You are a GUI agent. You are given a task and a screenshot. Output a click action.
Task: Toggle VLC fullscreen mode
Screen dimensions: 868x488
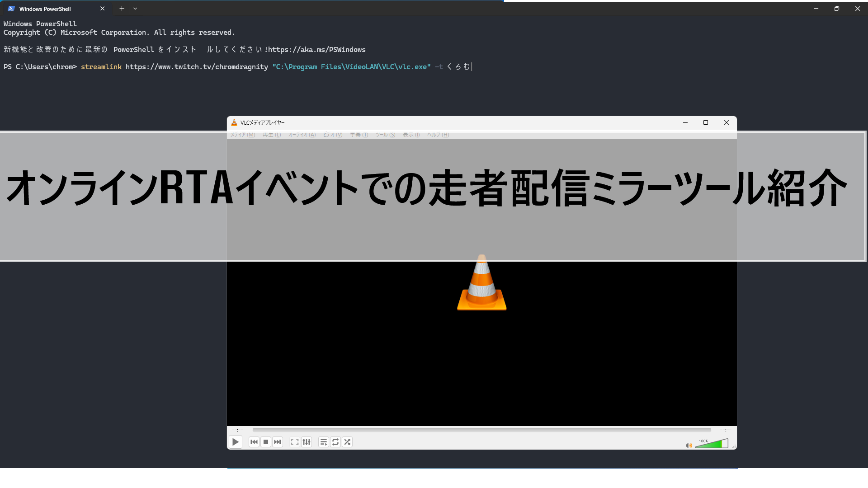click(294, 442)
